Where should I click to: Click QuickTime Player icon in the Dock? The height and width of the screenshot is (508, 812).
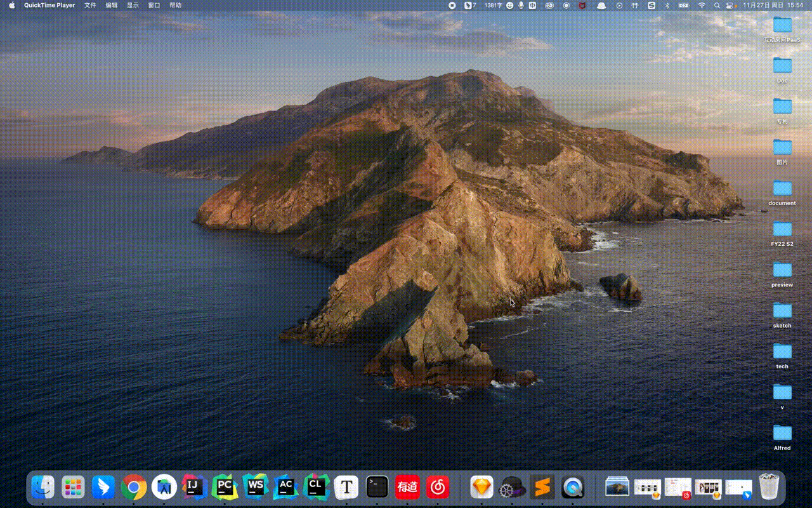coord(573,487)
